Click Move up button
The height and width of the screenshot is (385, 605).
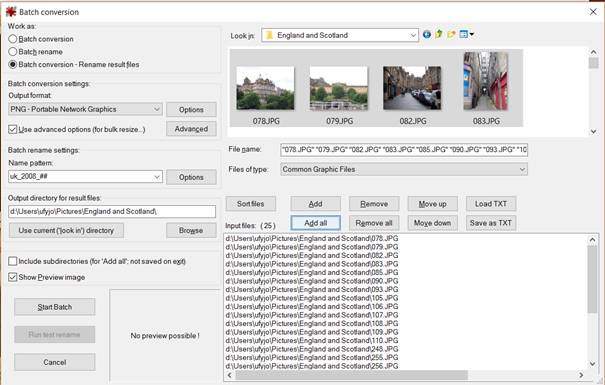pyautogui.click(x=433, y=204)
